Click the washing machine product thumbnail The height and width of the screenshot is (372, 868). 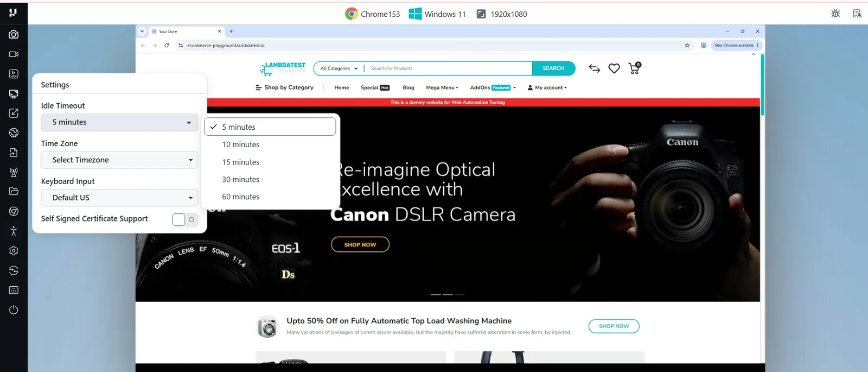[x=267, y=326]
